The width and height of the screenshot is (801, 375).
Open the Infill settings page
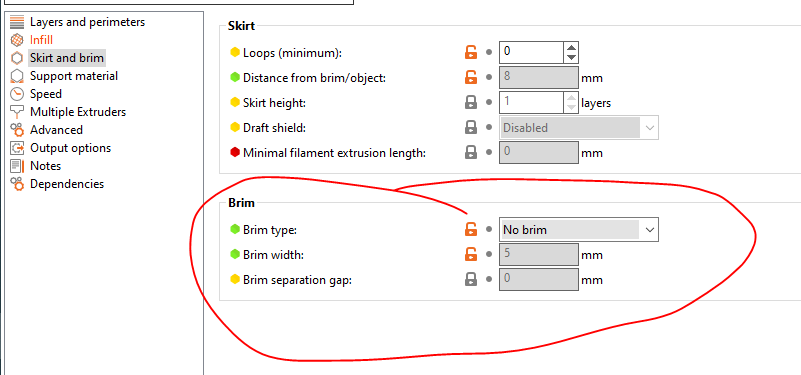point(41,40)
